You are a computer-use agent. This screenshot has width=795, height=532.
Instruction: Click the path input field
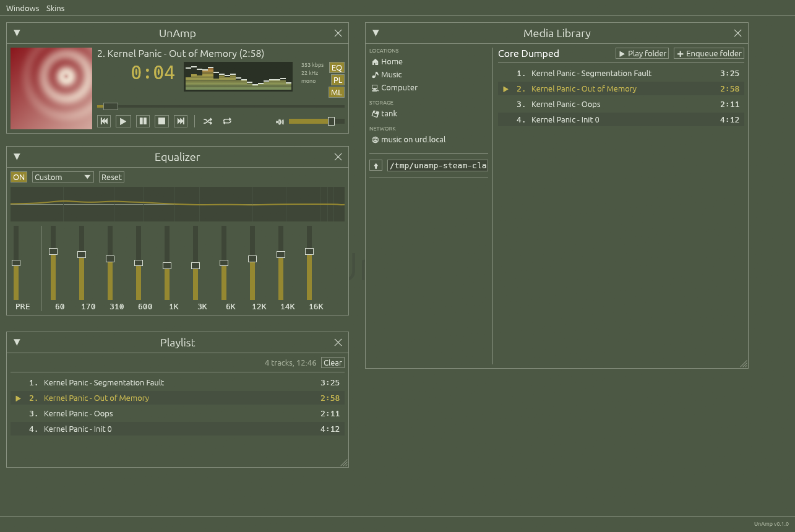(437, 165)
